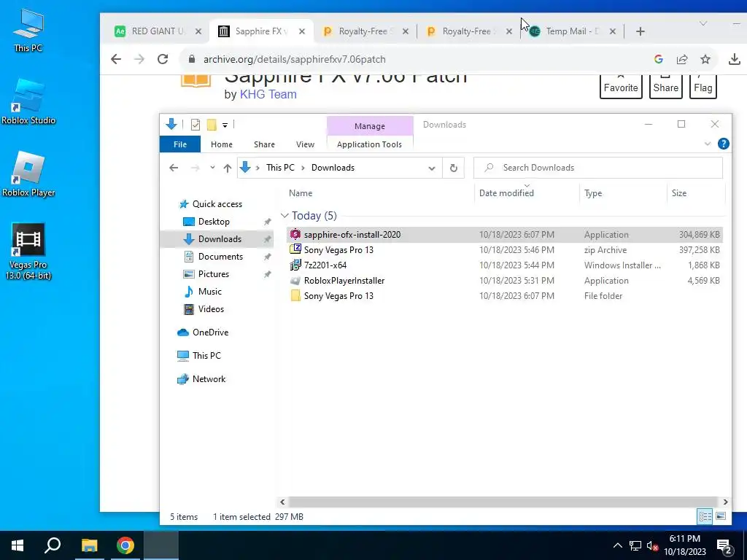Viewport: 747px width, 560px height.
Task: Select Music in navigation pane
Action: tap(209, 292)
